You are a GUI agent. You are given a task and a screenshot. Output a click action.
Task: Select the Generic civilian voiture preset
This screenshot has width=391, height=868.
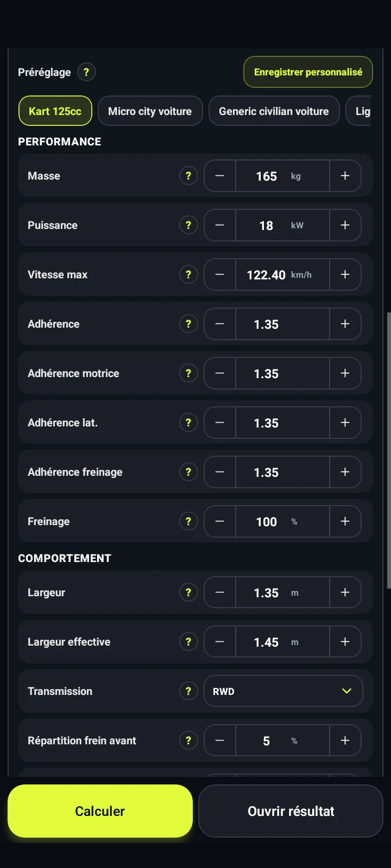click(x=274, y=111)
